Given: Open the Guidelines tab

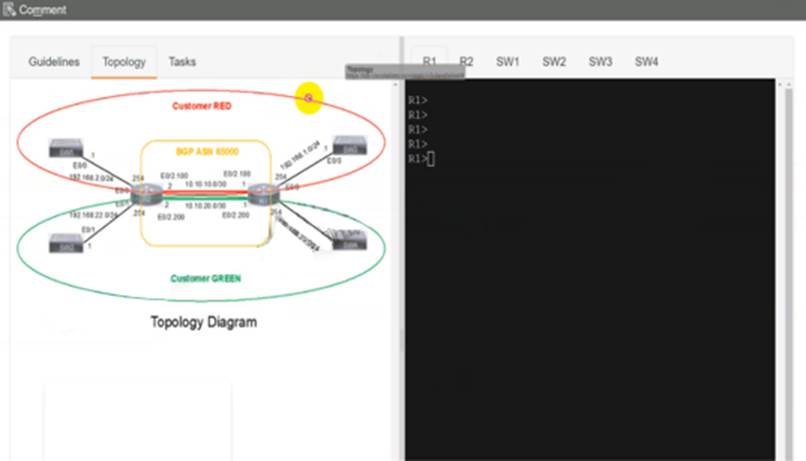Looking at the screenshot, I should [x=54, y=62].
